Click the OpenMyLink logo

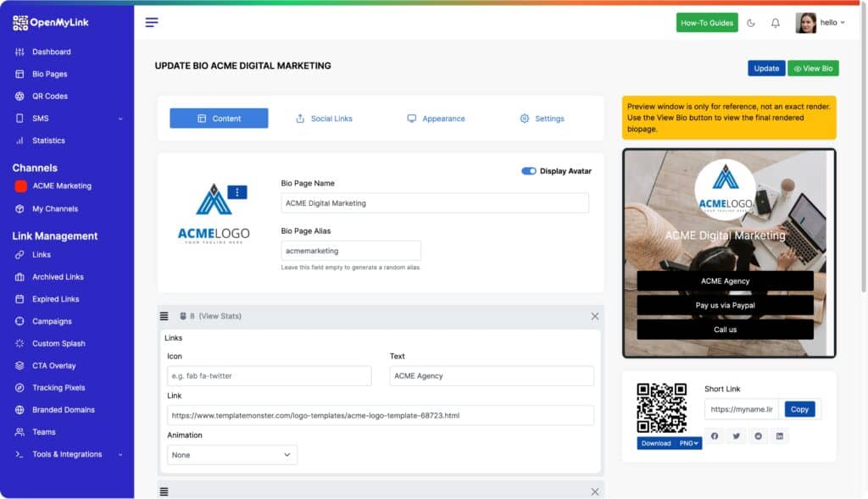click(50, 23)
